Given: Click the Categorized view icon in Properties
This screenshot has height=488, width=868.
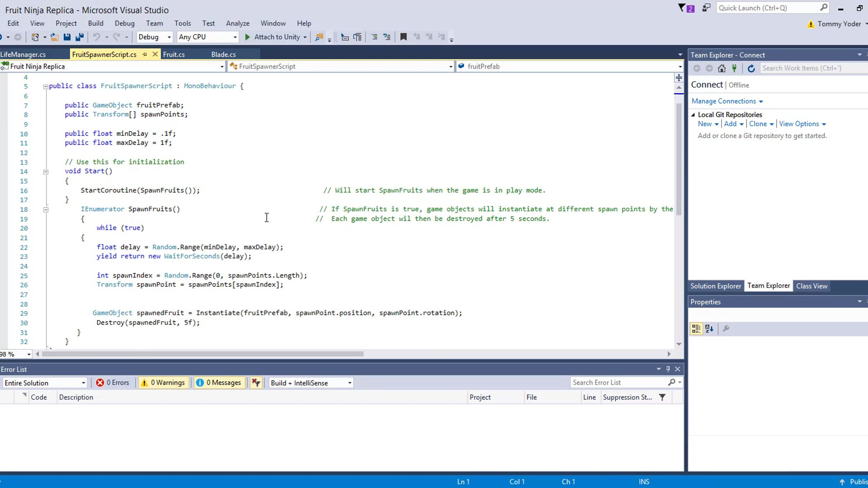Looking at the screenshot, I should click(x=696, y=329).
